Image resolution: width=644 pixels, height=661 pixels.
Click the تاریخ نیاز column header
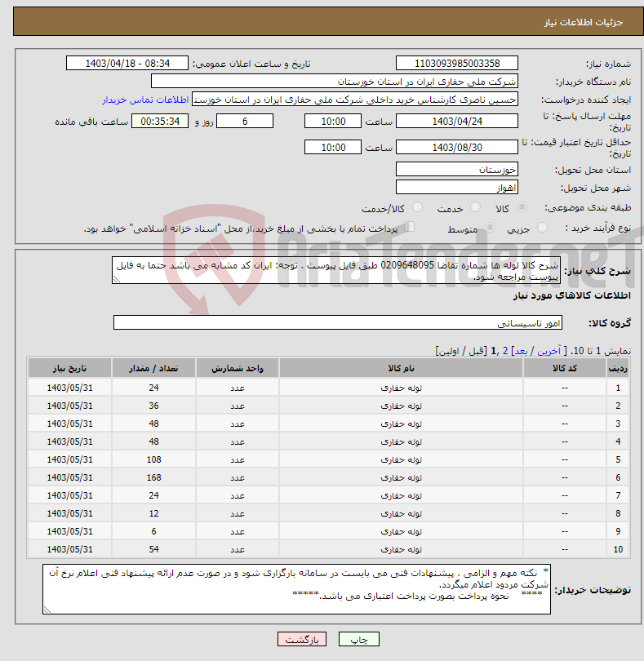coord(69,368)
